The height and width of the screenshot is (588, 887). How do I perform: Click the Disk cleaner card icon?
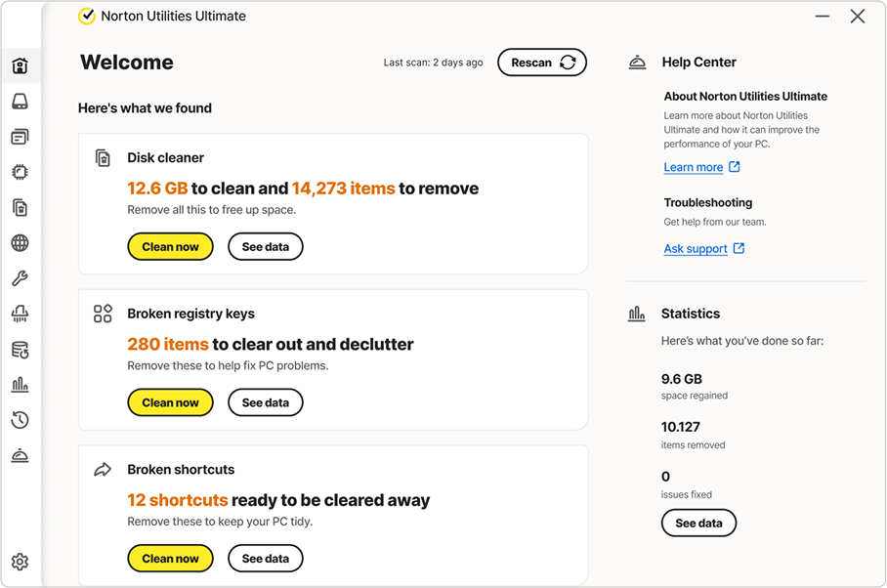tap(103, 157)
